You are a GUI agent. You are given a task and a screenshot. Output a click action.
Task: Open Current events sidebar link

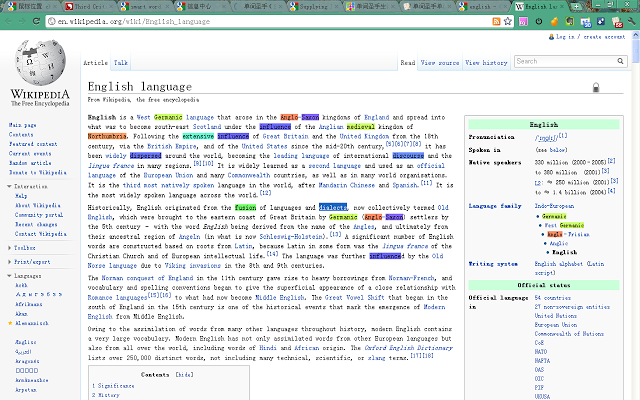pyautogui.click(x=30, y=153)
